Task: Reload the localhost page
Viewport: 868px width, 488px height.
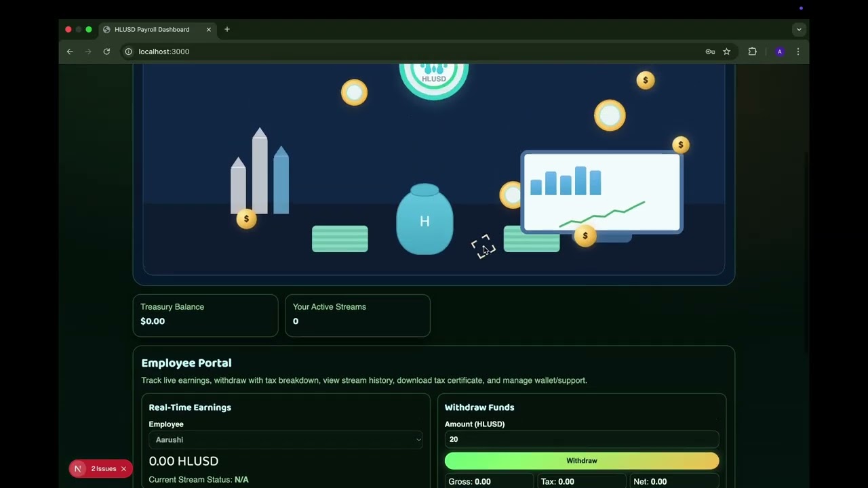Action: (x=106, y=52)
